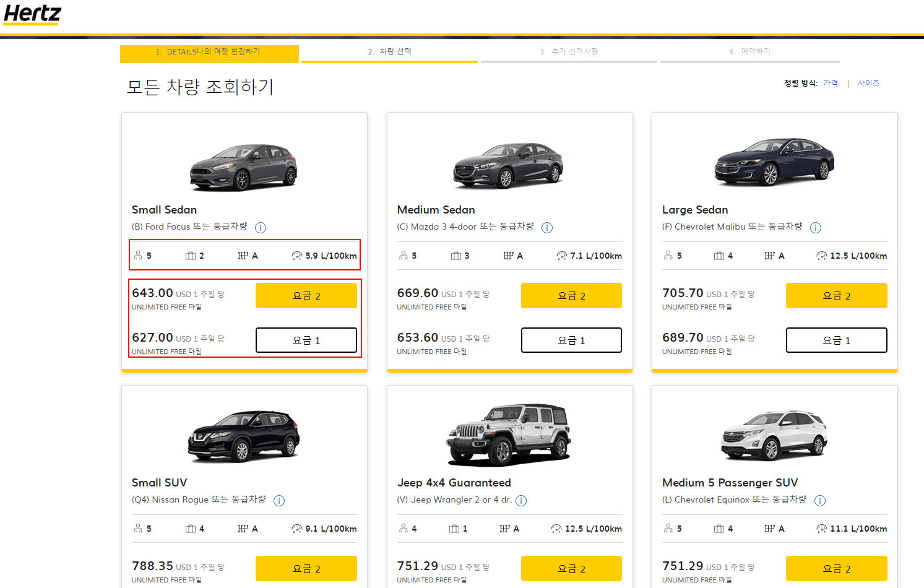Choose 요금 2 for Large Sedan 705.70
The image size is (924, 588).
coord(837,296)
